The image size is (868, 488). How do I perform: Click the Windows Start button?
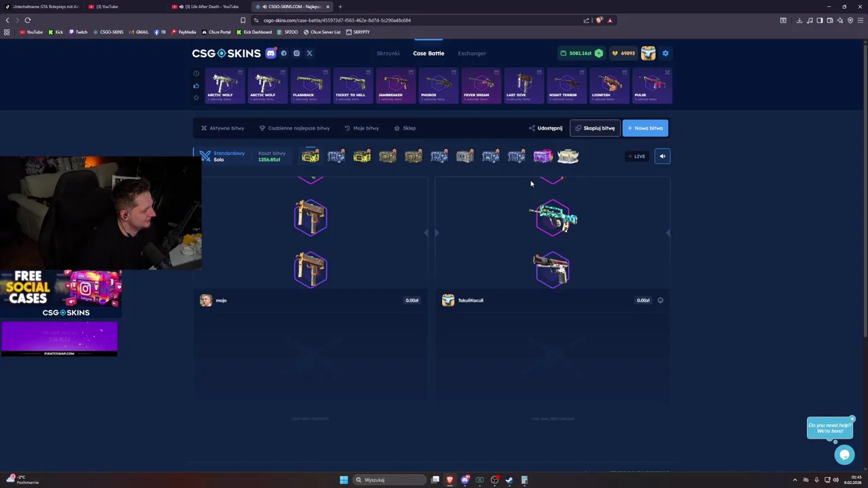344,480
